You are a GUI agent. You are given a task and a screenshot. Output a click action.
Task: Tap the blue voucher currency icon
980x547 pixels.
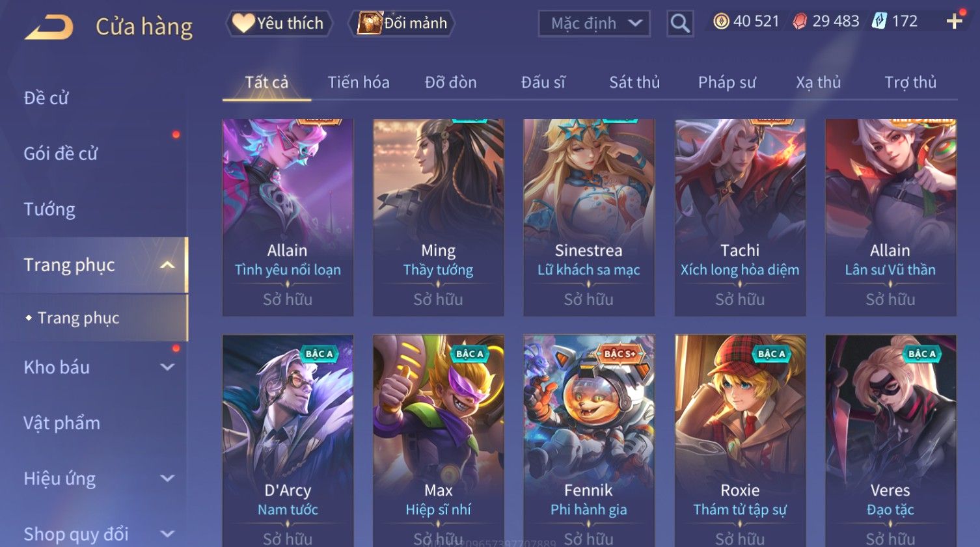tap(879, 21)
